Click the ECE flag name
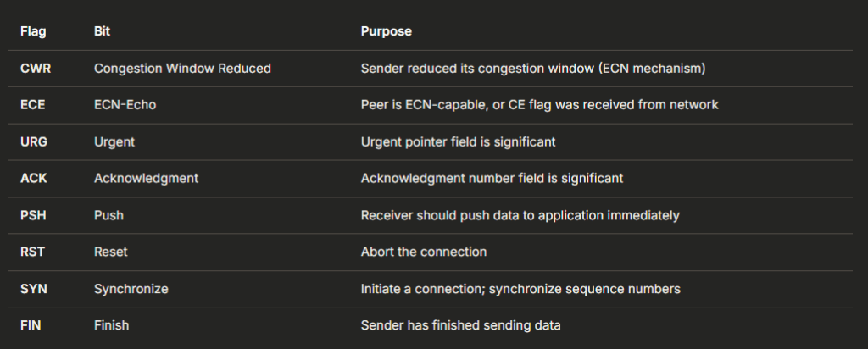 [35, 105]
